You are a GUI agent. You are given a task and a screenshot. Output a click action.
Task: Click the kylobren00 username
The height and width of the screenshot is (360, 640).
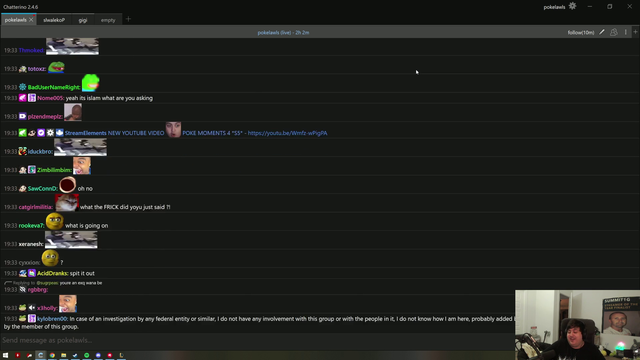(52, 319)
